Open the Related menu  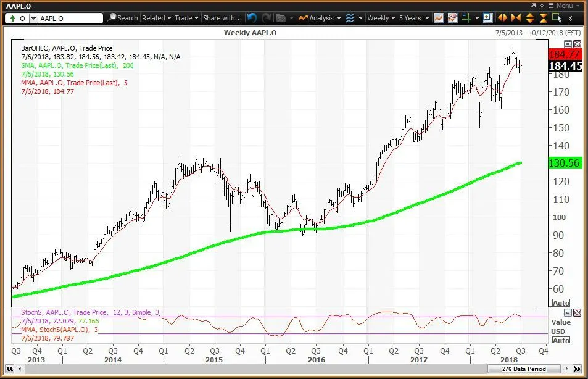155,18
